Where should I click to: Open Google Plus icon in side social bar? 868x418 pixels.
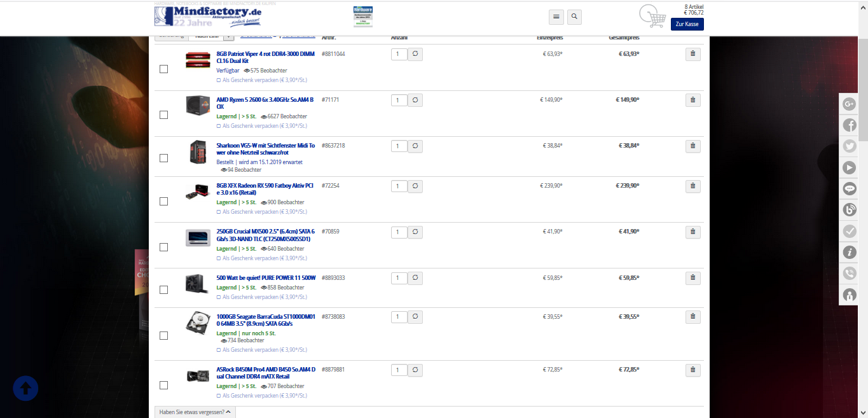tap(850, 104)
